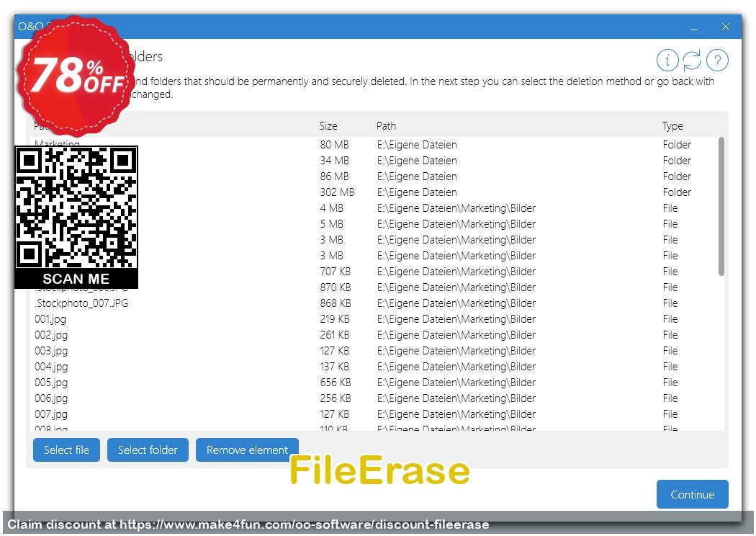Sort list by Type column header

pyautogui.click(x=672, y=126)
